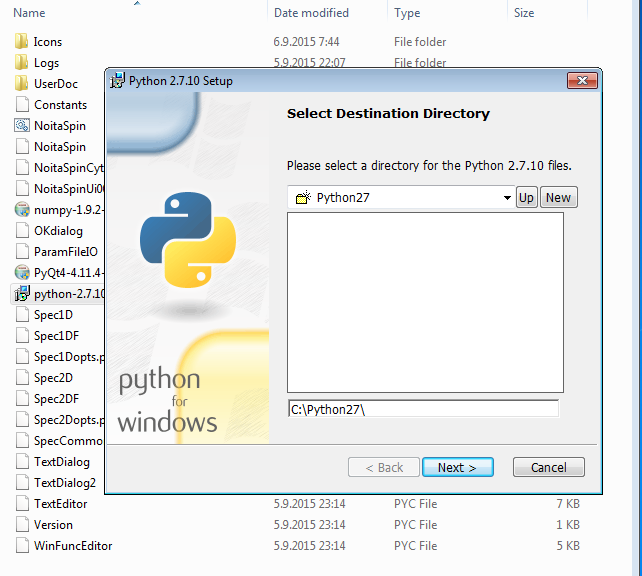
Task: Select the Logs folder icon
Action: [x=21, y=63]
